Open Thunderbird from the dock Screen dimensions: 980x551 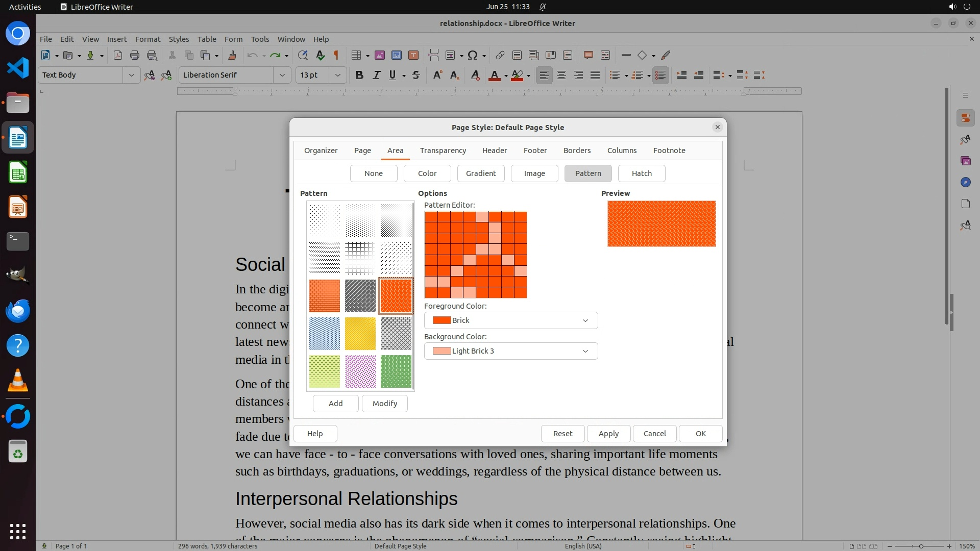pos(18,311)
